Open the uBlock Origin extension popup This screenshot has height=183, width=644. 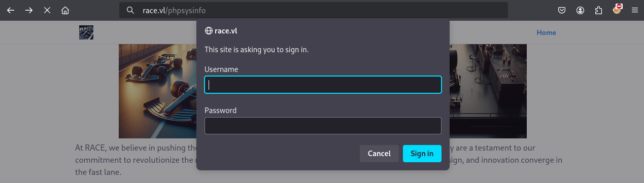[617, 9]
